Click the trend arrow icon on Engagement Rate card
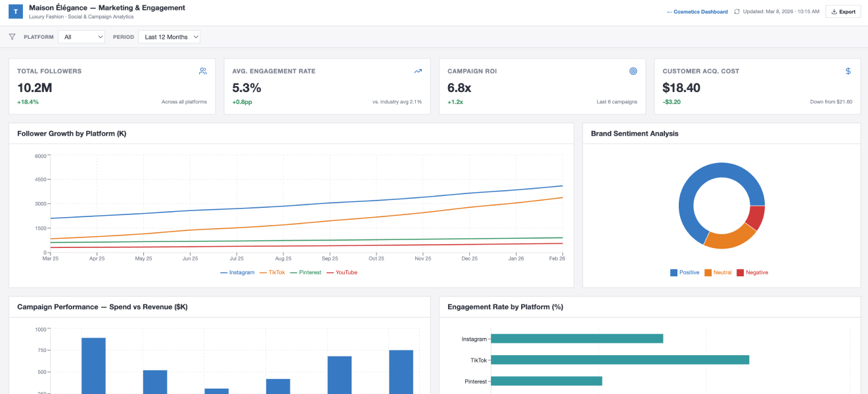Image resolution: width=868 pixels, height=394 pixels. pos(417,70)
